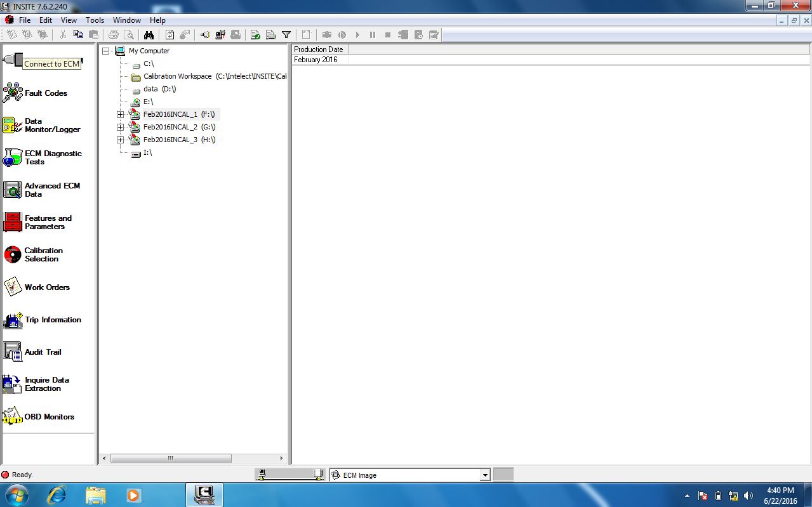Open Work Orders
Image resolution: width=812 pixels, height=507 pixels.
(x=37, y=287)
